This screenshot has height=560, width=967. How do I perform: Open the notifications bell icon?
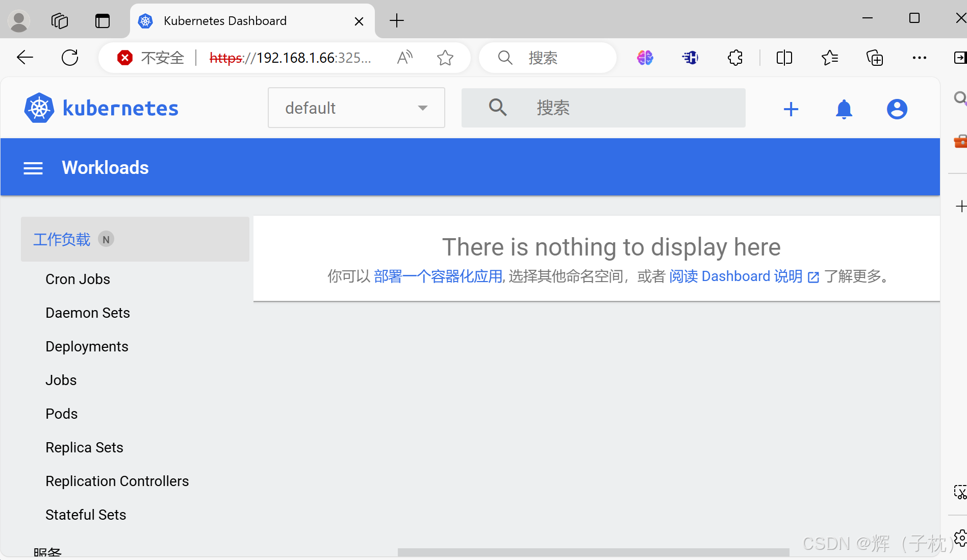pyautogui.click(x=844, y=109)
